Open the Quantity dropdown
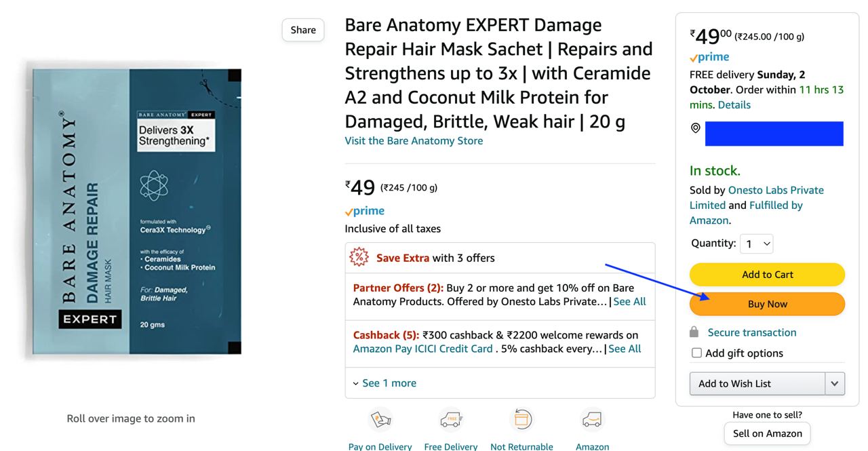This screenshot has width=868, height=451. (756, 243)
